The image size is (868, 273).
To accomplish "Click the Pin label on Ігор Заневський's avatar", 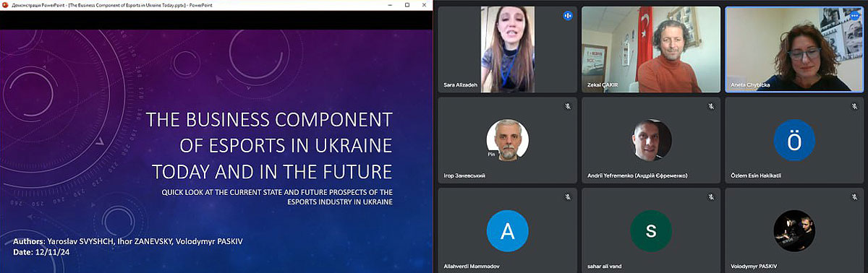I will 492,155.
